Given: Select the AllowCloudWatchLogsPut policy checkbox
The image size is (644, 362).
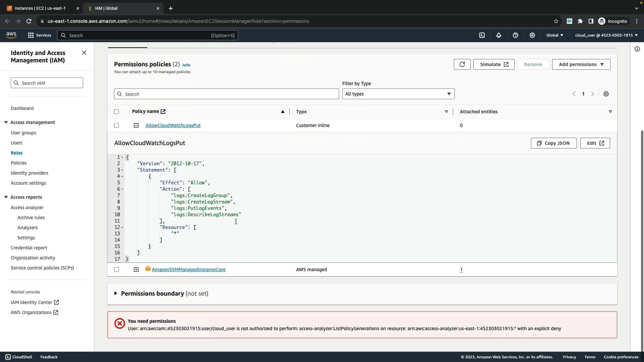Looking at the screenshot, I should [116, 125].
